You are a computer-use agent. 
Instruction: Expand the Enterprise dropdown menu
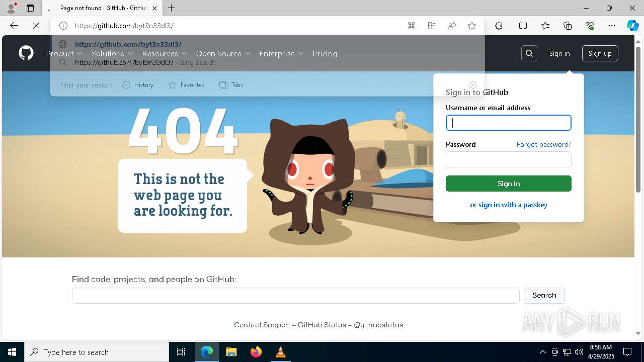(281, 53)
